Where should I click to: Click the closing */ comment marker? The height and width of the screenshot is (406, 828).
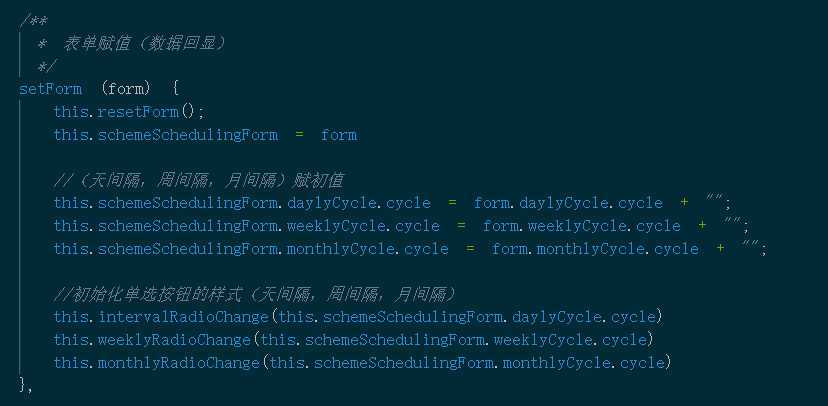pos(46,66)
